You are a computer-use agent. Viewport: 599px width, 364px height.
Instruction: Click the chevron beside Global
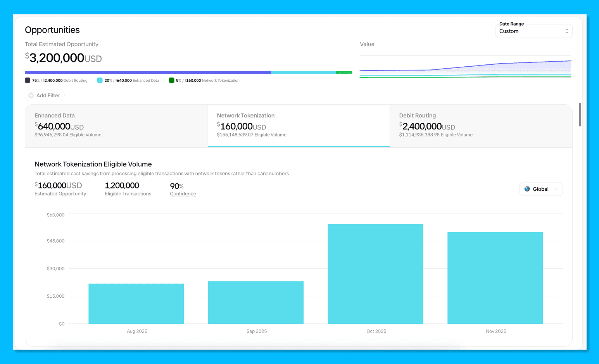pyautogui.click(x=555, y=189)
